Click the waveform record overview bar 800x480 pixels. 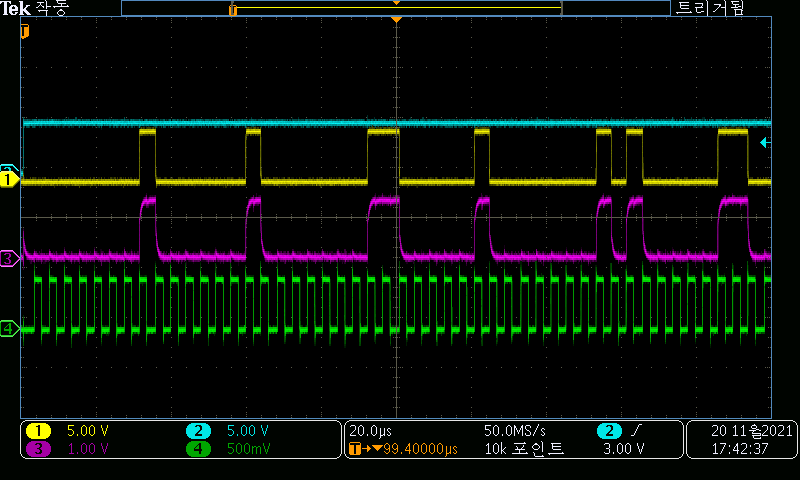(x=395, y=8)
